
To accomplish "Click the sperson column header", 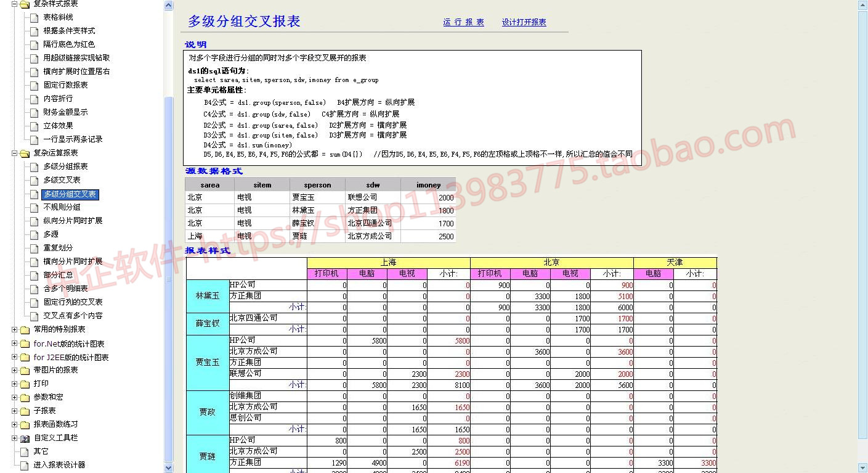I will pos(318,185).
